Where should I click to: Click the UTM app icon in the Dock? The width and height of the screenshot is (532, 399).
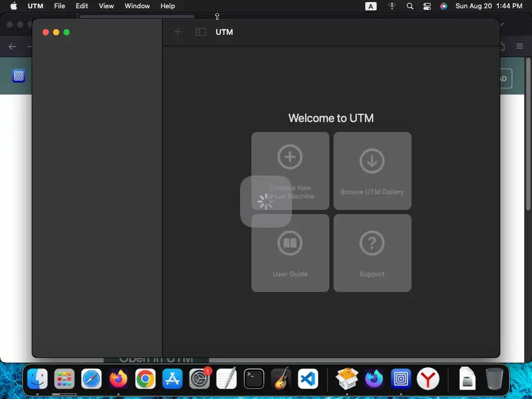click(401, 379)
